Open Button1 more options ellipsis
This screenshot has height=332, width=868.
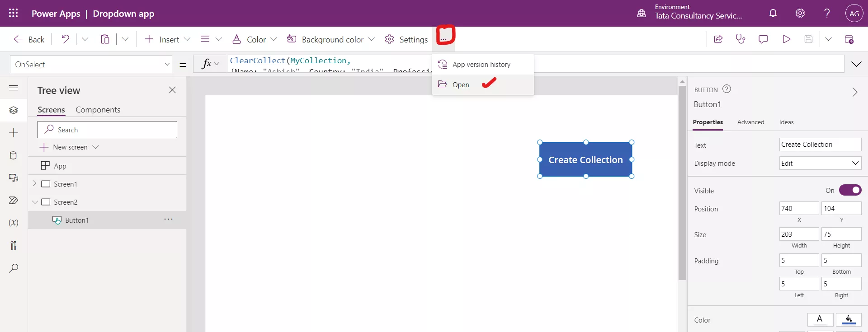pyautogui.click(x=168, y=220)
